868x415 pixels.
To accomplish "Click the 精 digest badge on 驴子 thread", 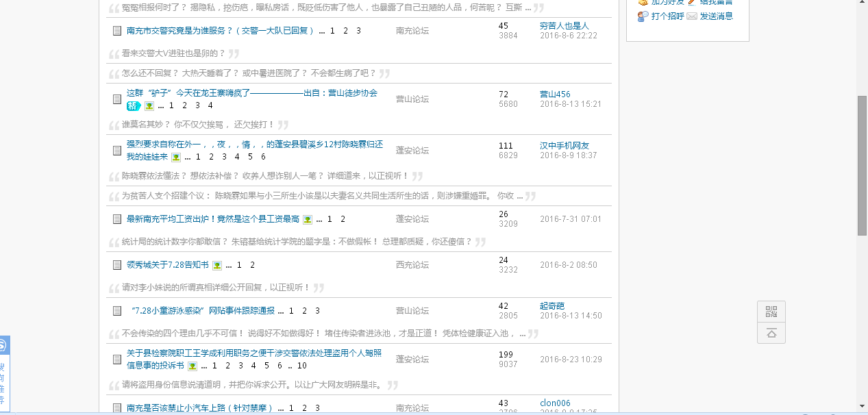I will pos(133,105).
